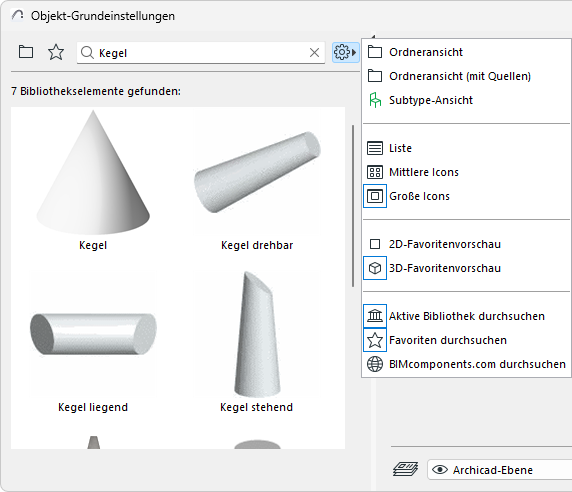Open folder view icon left of favorites star
The image size is (572, 492).
coord(26,52)
